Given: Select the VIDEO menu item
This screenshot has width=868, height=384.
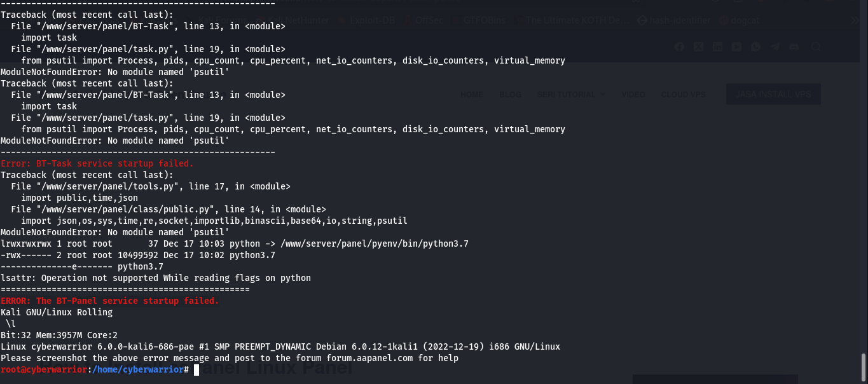Looking at the screenshot, I should (x=633, y=94).
